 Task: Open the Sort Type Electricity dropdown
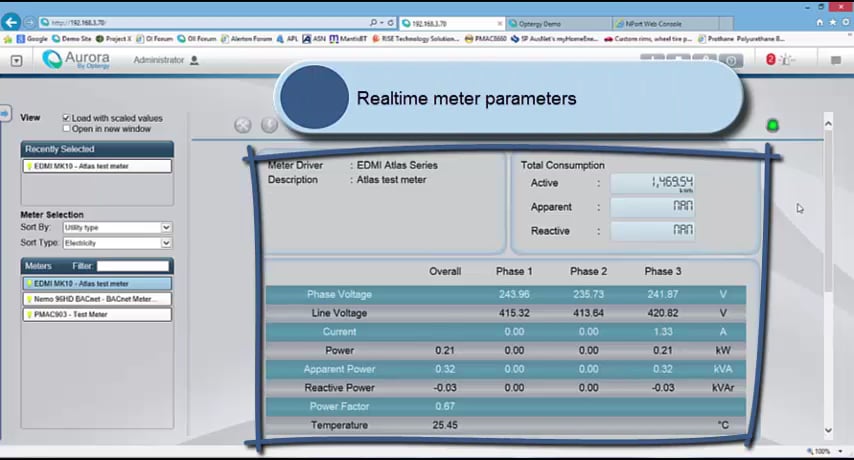pyautogui.click(x=117, y=243)
